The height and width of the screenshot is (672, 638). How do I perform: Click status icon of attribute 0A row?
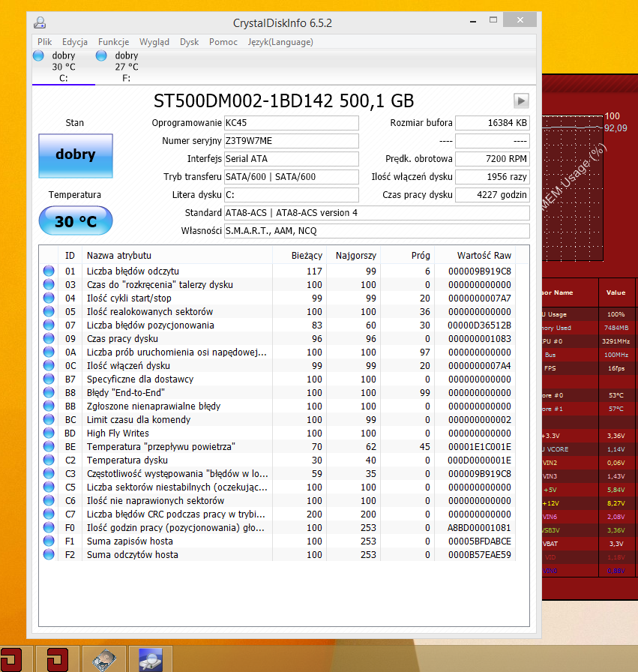coord(49,352)
